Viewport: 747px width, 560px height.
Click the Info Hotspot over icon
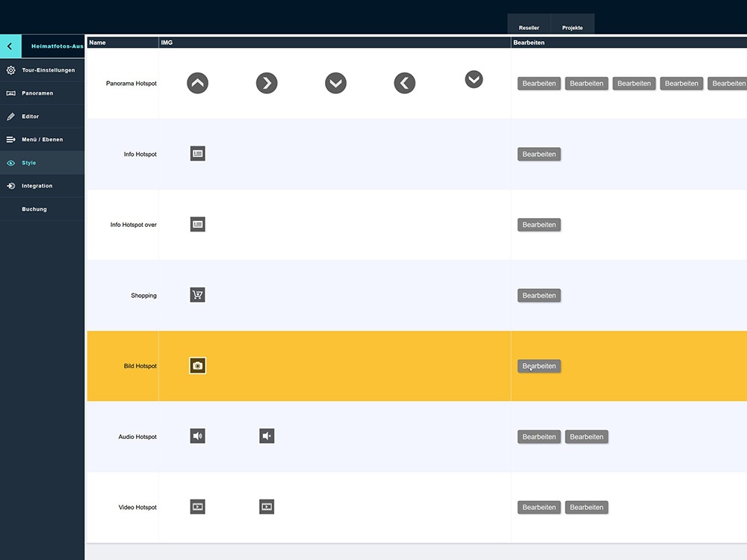click(x=197, y=224)
